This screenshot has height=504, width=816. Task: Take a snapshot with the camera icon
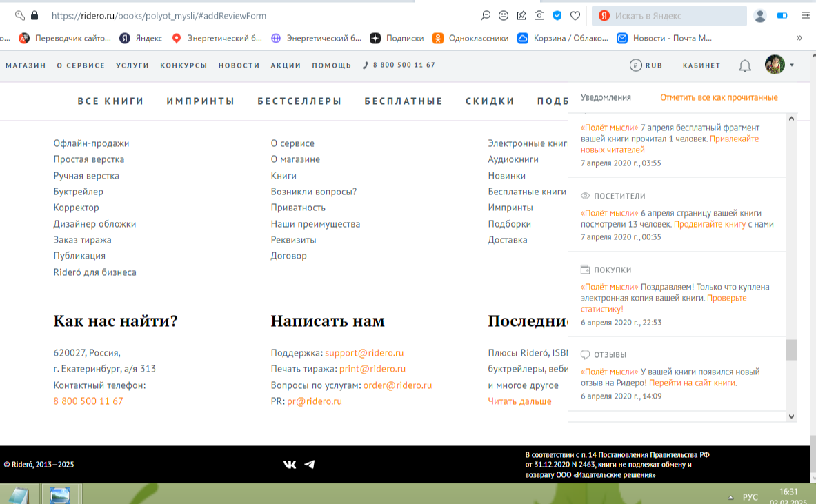(x=539, y=16)
